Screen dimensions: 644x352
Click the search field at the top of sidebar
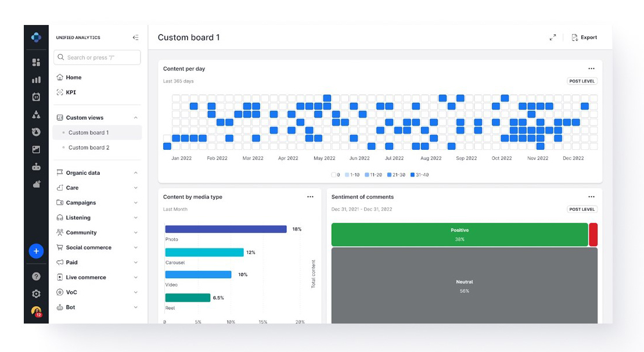point(97,57)
